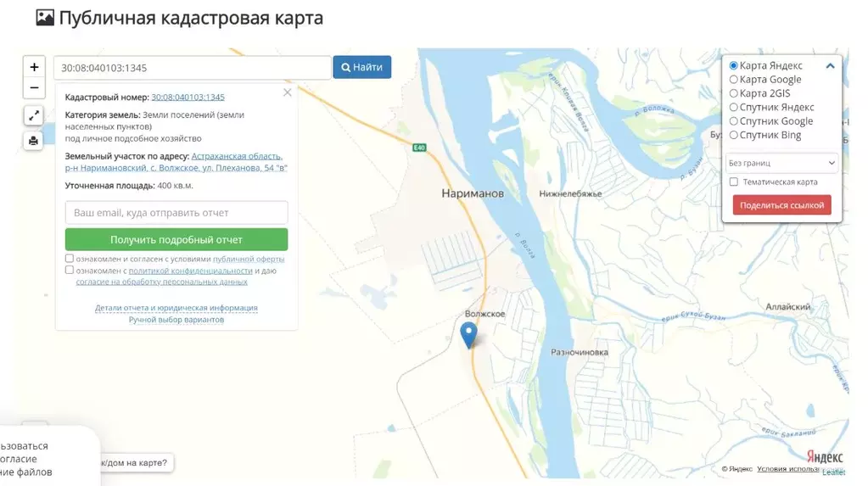Open the публичной оферты link
The height and width of the screenshot is (486, 868).
pyautogui.click(x=249, y=259)
